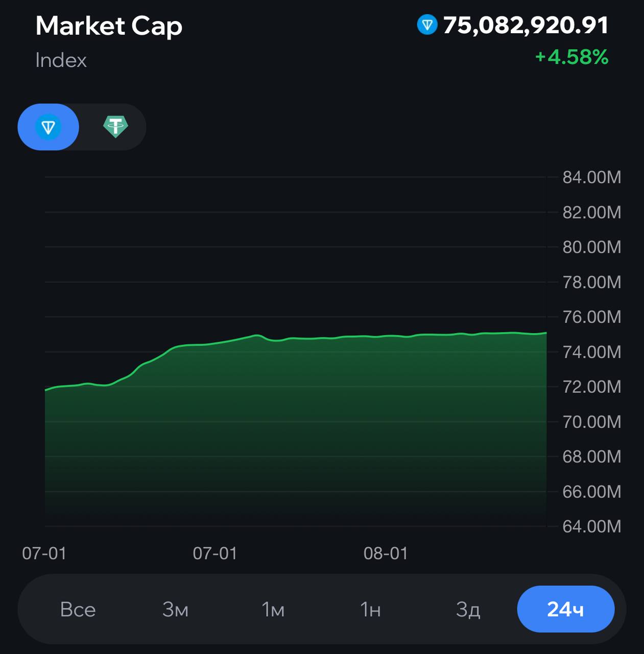Click the 84.00M axis label
This screenshot has width=644, height=654.
click(591, 177)
